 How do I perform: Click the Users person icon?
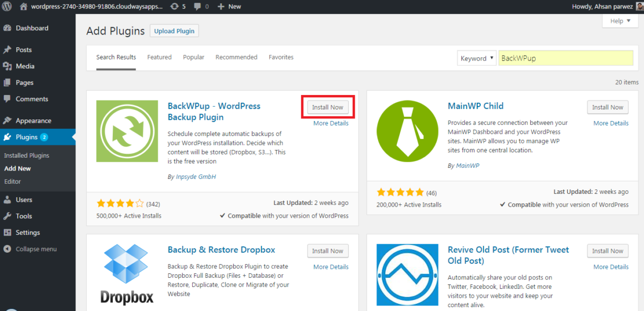click(x=7, y=200)
